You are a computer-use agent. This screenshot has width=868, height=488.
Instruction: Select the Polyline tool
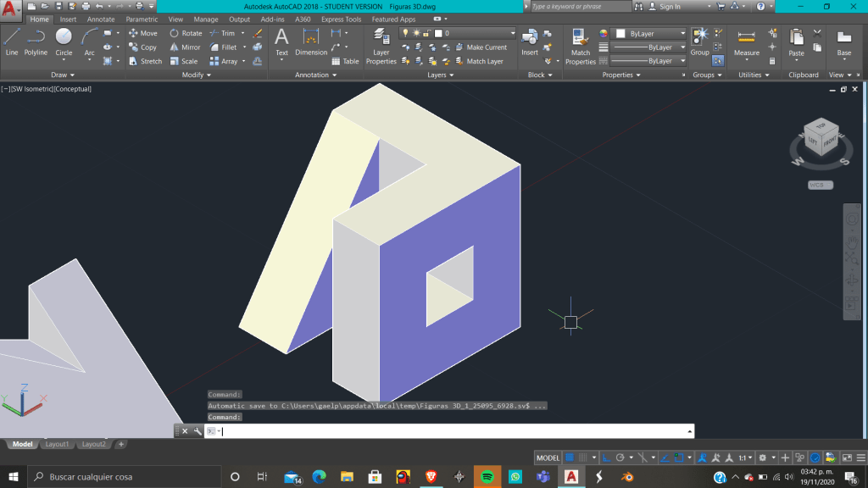point(36,42)
